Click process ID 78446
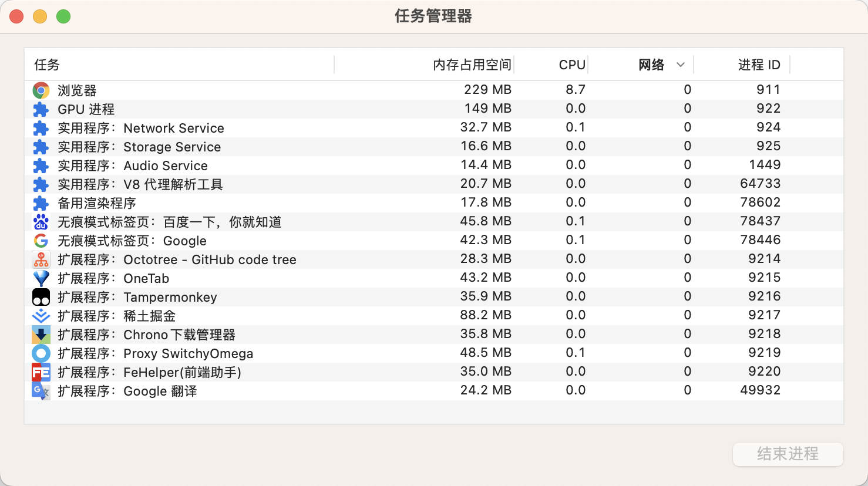 tap(761, 240)
